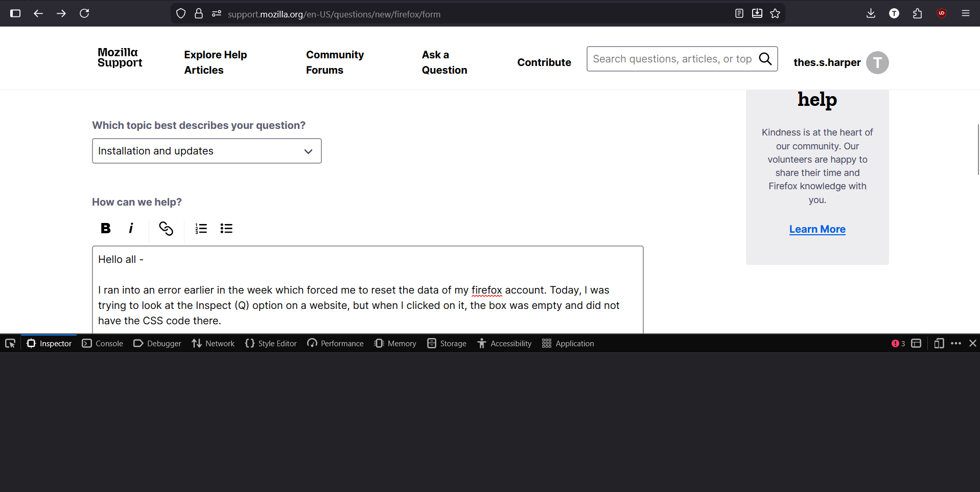Insert a bulleted list
The height and width of the screenshot is (492, 980).
coord(226,228)
